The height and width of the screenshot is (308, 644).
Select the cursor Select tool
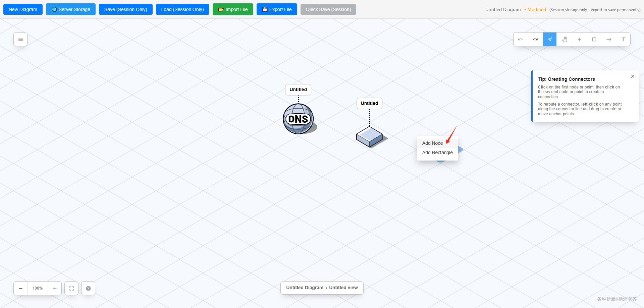[550, 39]
